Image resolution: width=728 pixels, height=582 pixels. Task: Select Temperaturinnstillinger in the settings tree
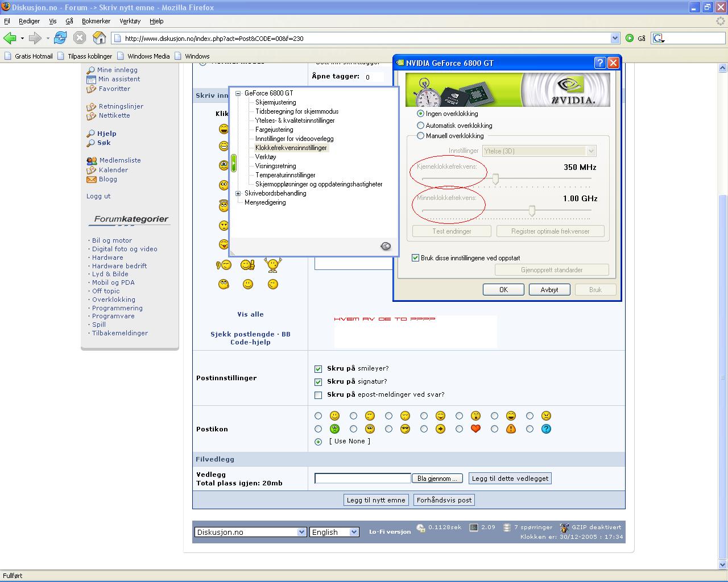(x=285, y=175)
